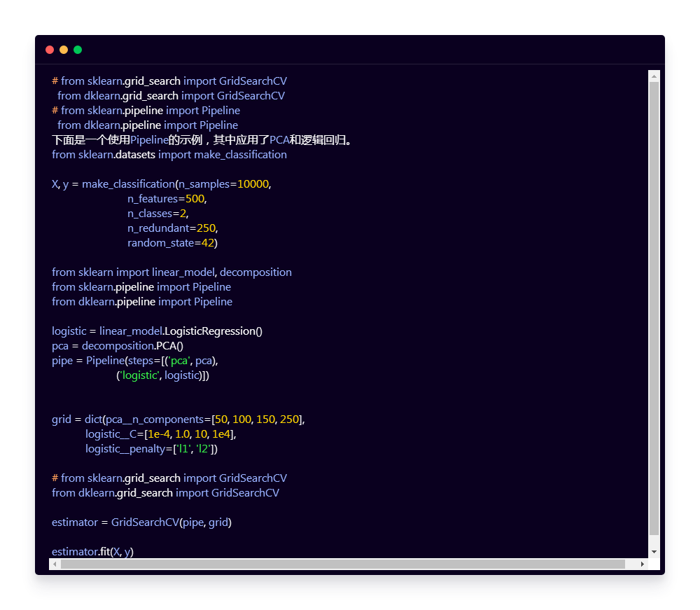700x610 pixels.
Task: Click the horizontal scrollbar right arrow
Action: [643, 564]
